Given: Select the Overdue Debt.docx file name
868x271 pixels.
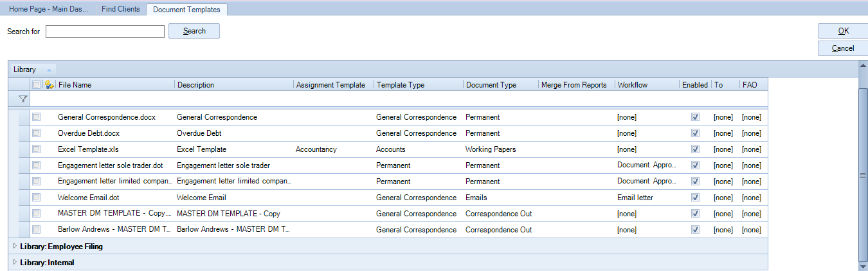Looking at the screenshot, I should [89, 133].
